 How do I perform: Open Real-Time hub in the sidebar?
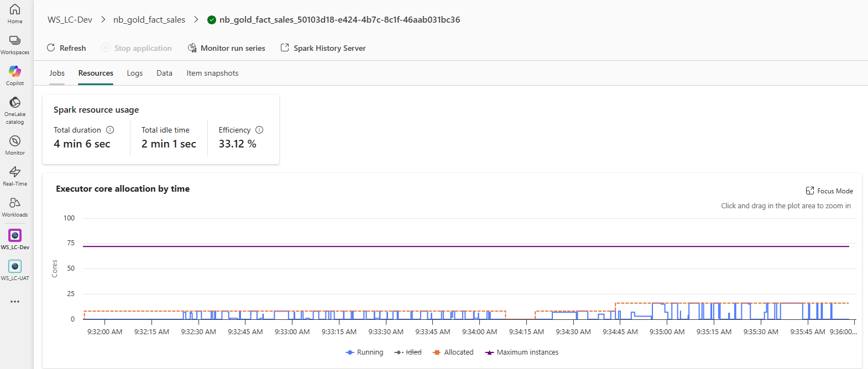pos(15,176)
